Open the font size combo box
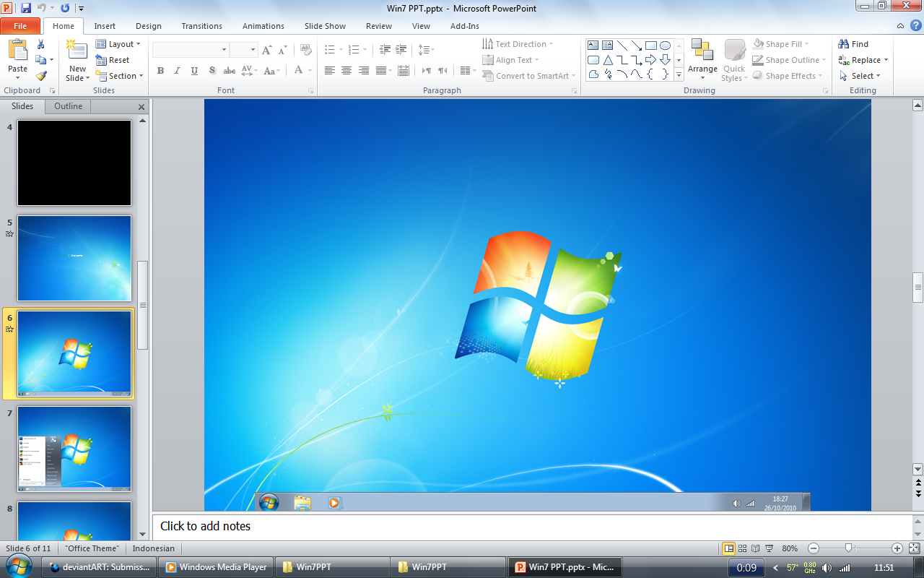The height and width of the screenshot is (578, 924). pyautogui.click(x=243, y=50)
